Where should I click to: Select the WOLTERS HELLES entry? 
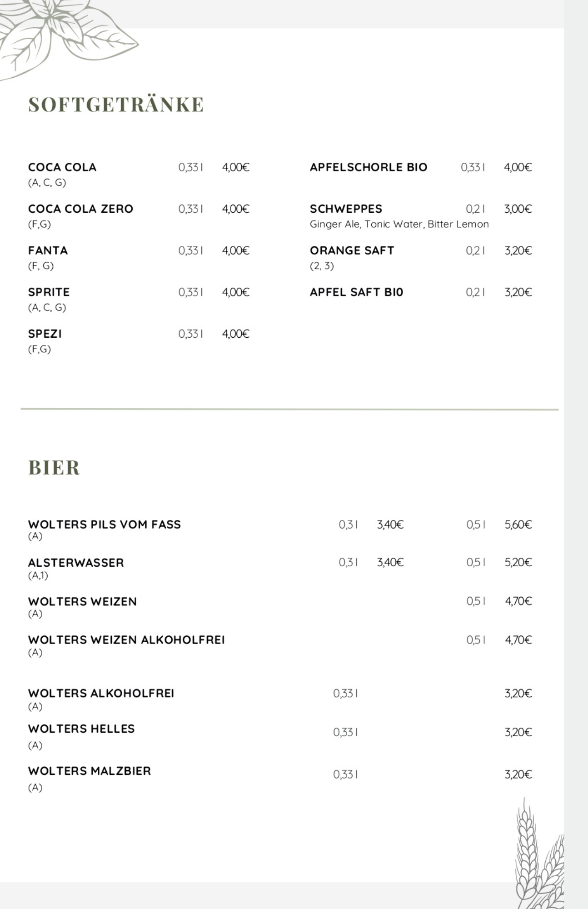pyautogui.click(x=81, y=729)
